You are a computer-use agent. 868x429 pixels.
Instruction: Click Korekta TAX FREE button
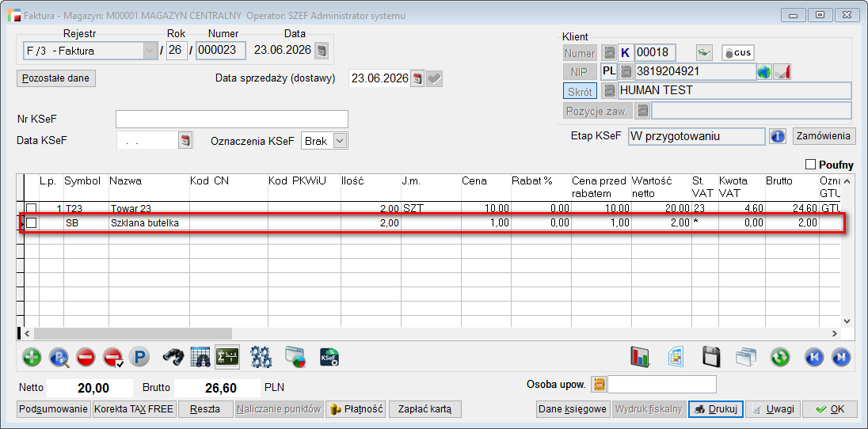(x=135, y=410)
